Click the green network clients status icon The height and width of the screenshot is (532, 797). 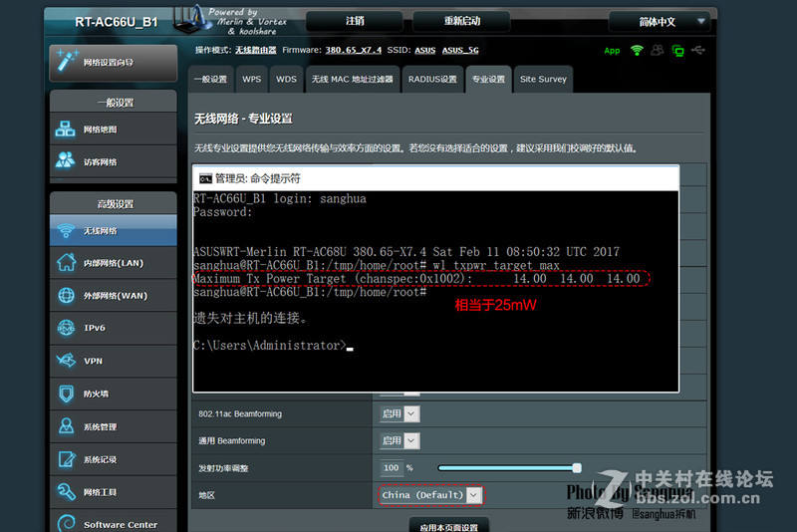(x=678, y=50)
